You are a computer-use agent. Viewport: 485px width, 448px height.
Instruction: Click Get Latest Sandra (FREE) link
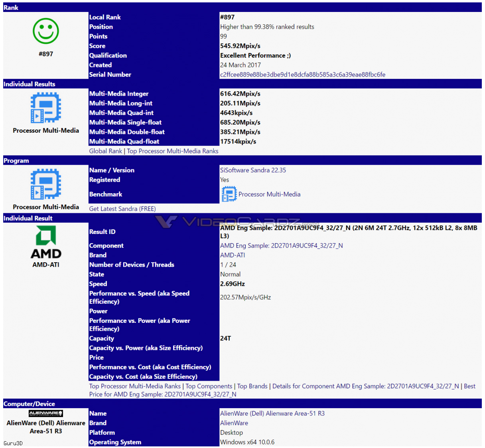122,208
